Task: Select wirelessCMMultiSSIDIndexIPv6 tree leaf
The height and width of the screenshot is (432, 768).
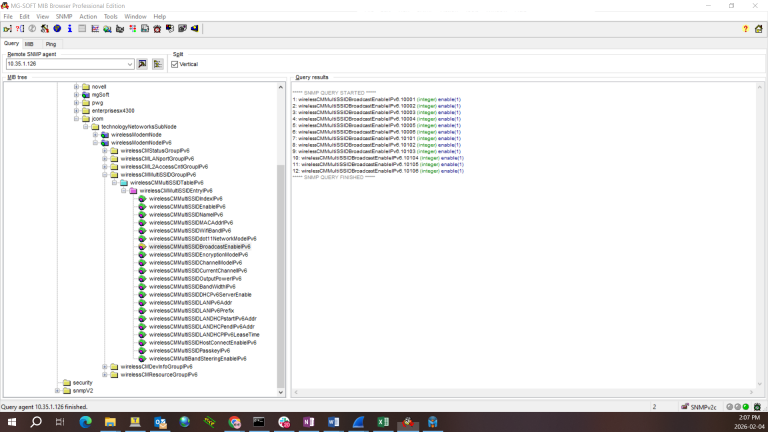Action: click(x=186, y=199)
